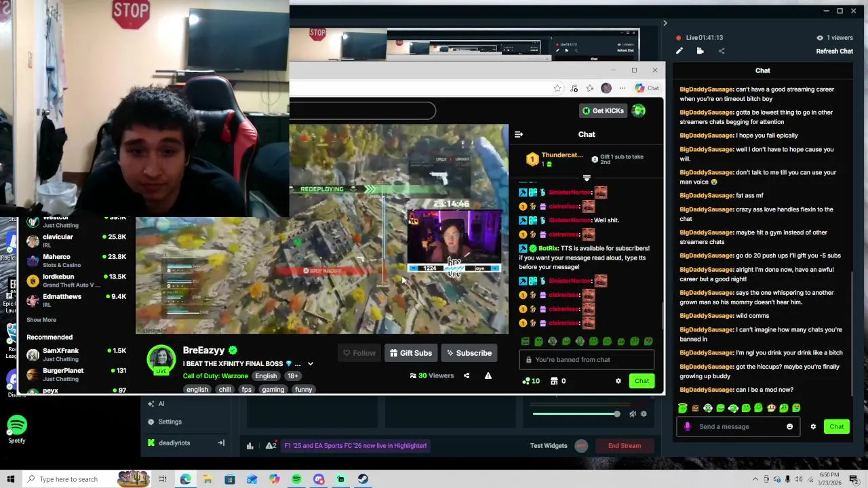Open BurgerPlanet recommended channel
This screenshot has height=488, width=868.
(75, 374)
